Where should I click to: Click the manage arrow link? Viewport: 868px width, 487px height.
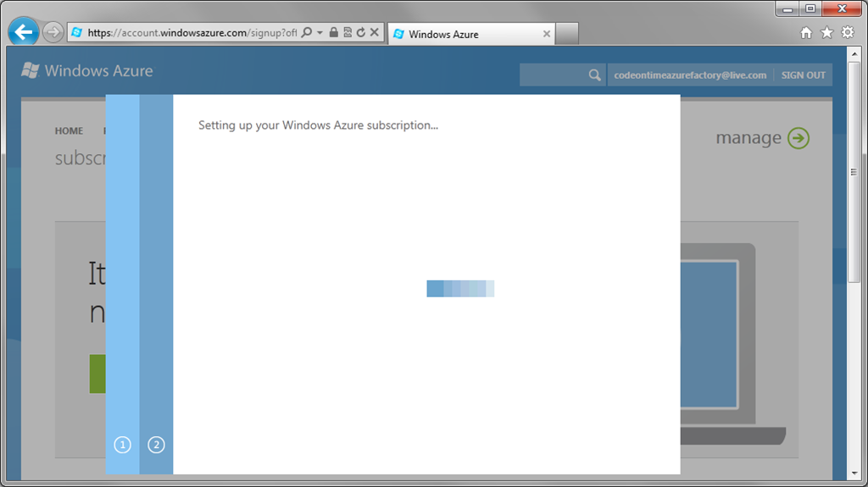tap(762, 138)
